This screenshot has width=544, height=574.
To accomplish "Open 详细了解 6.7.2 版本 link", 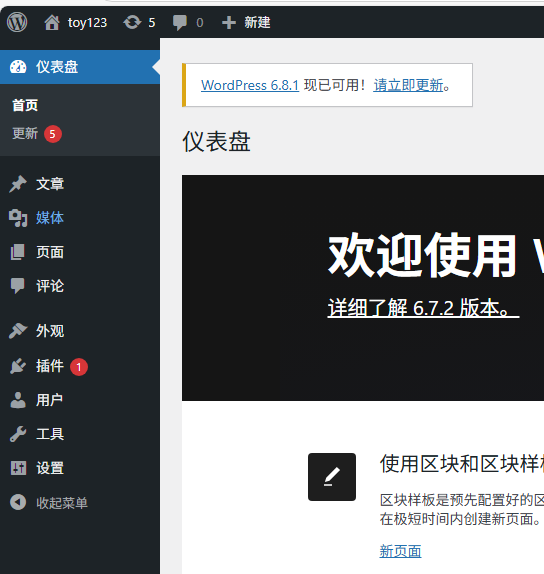I will 424,308.
